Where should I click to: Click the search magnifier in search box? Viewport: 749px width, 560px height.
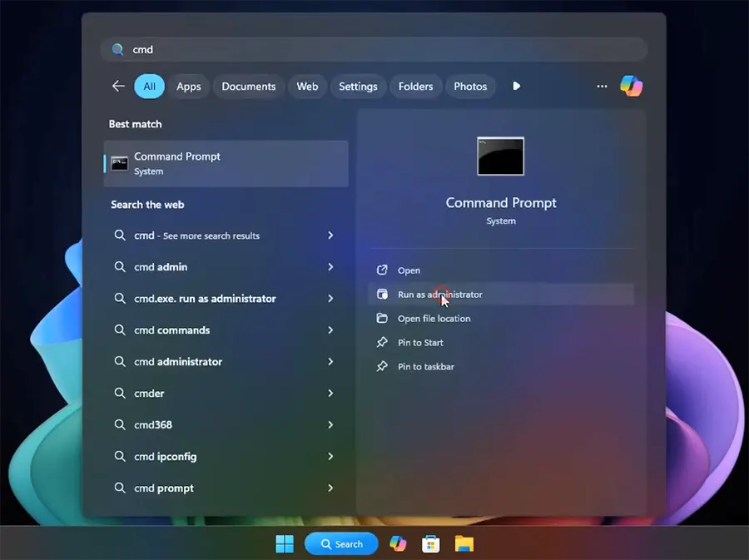117,49
